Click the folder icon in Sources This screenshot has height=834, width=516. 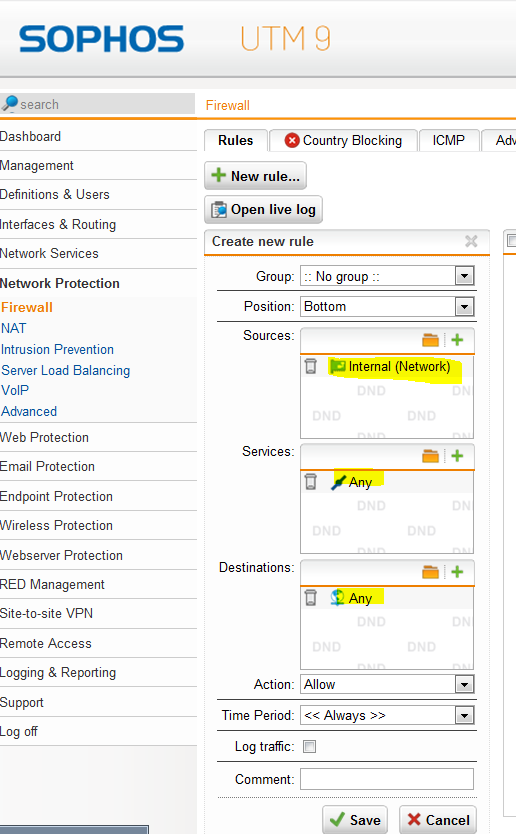pos(430,340)
